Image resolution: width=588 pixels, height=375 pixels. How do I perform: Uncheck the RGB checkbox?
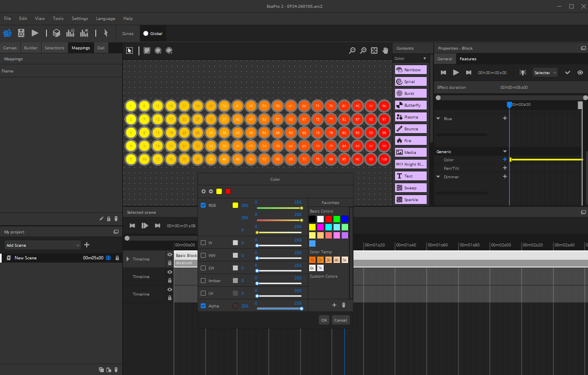(203, 205)
